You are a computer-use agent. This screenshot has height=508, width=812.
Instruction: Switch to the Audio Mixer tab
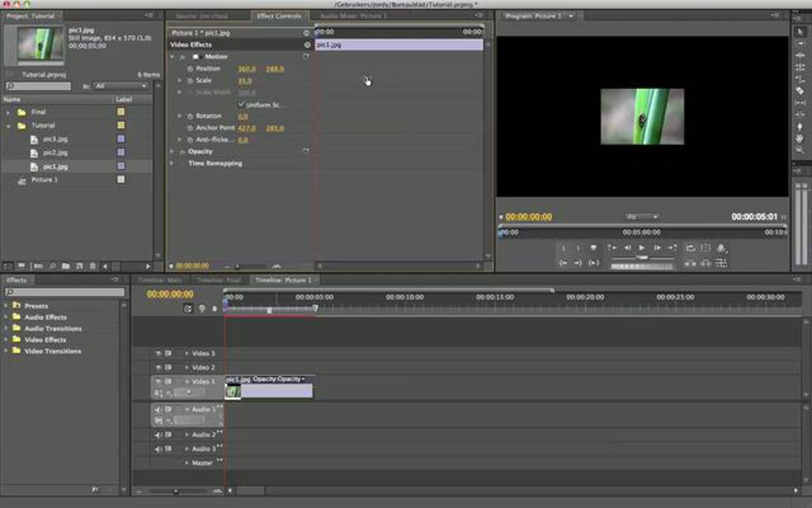point(353,16)
